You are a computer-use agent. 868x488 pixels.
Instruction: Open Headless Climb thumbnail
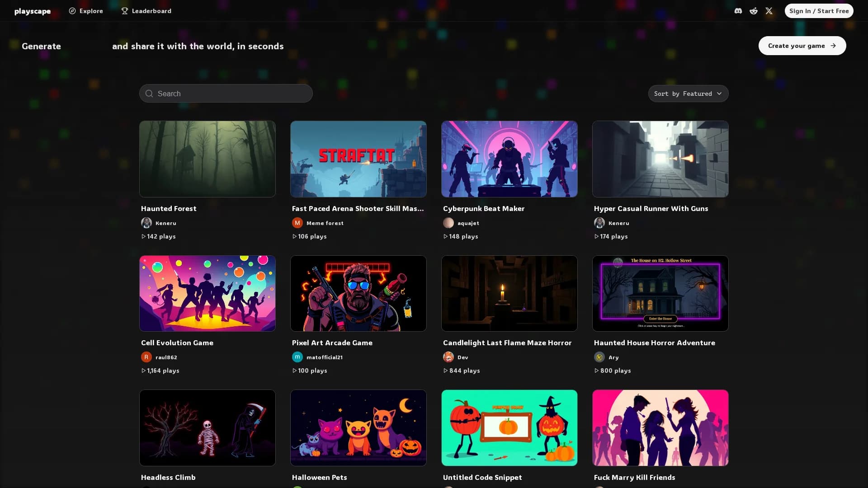pos(208,428)
